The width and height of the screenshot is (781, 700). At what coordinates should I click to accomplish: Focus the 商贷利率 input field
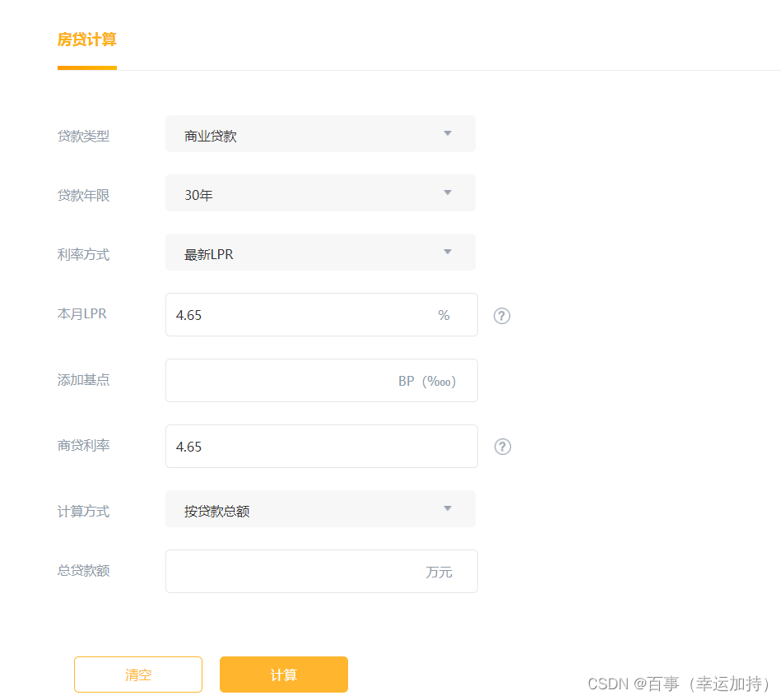pyautogui.click(x=321, y=446)
